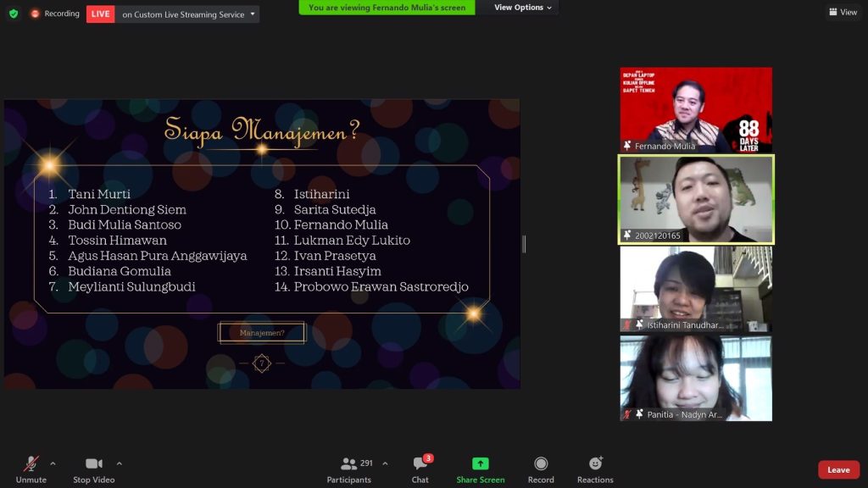Click the question mark ornament on slide

pyautogui.click(x=262, y=363)
